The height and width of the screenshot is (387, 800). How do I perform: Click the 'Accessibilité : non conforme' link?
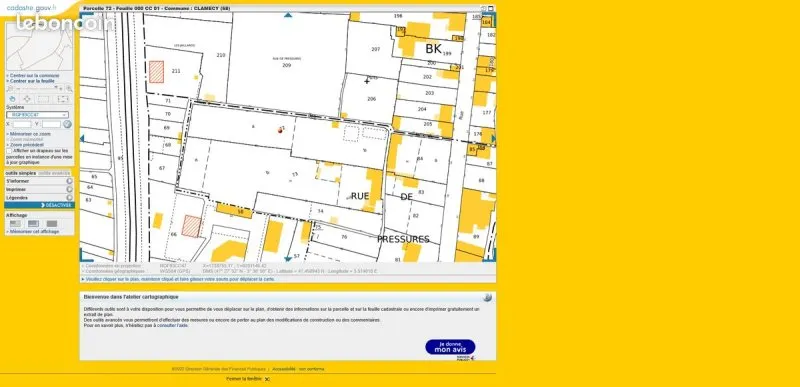[298, 369]
